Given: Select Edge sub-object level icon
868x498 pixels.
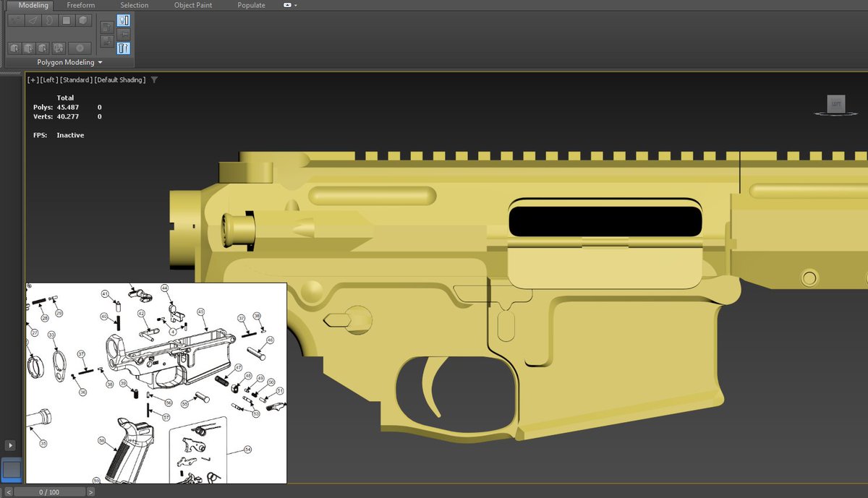Looking at the screenshot, I should (x=32, y=20).
